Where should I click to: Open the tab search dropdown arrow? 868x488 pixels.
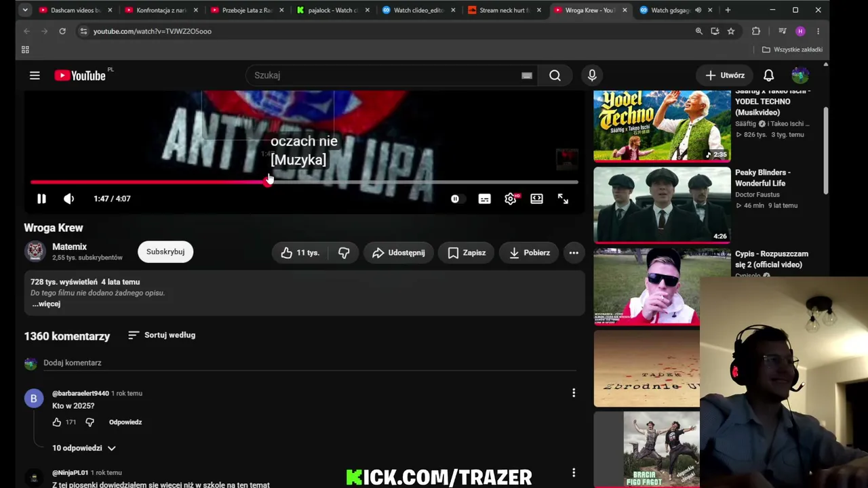25,10
